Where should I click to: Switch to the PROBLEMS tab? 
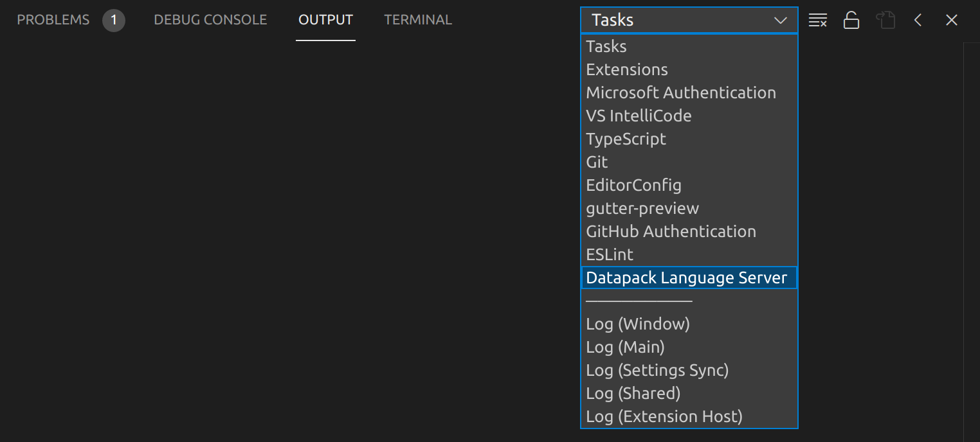pyautogui.click(x=53, y=19)
